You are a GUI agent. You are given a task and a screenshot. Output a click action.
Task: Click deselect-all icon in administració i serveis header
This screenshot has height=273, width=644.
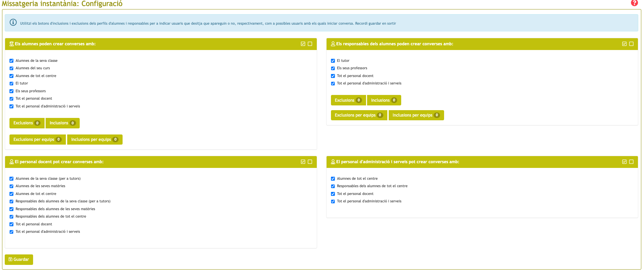point(632,162)
